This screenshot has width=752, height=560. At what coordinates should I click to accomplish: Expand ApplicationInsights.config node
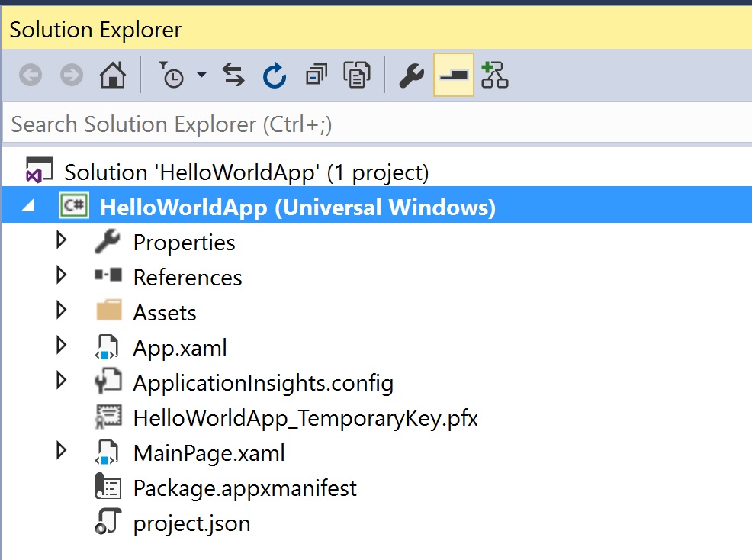(61, 380)
